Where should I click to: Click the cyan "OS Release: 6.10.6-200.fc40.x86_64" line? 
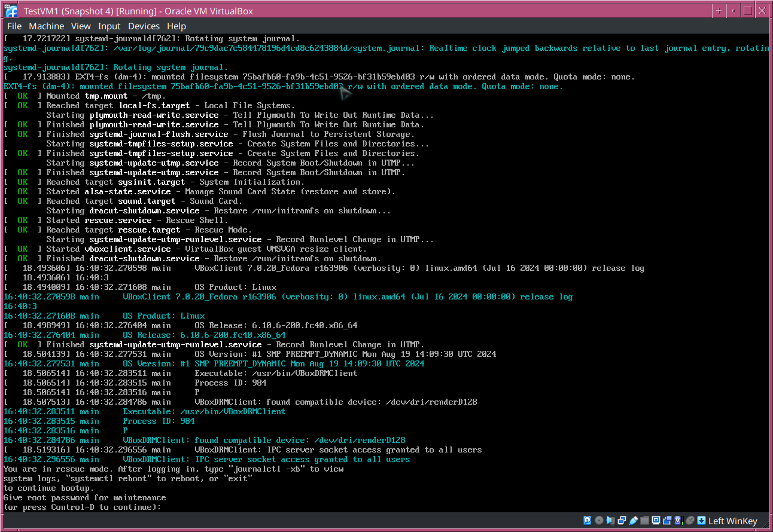(145, 335)
